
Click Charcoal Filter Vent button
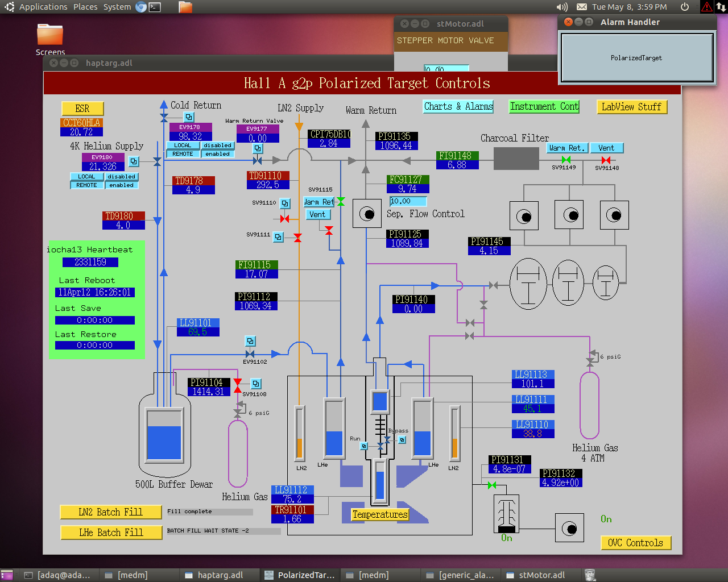click(x=606, y=148)
